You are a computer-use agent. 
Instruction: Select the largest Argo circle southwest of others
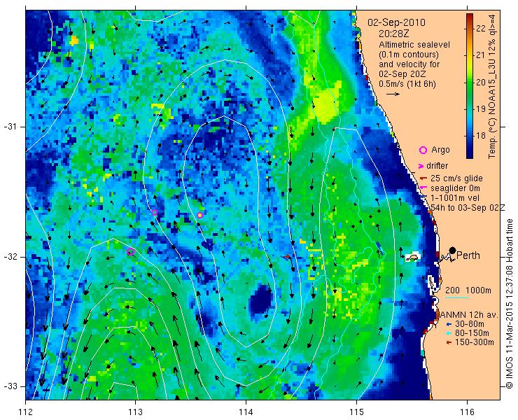(x=130, y=252)
